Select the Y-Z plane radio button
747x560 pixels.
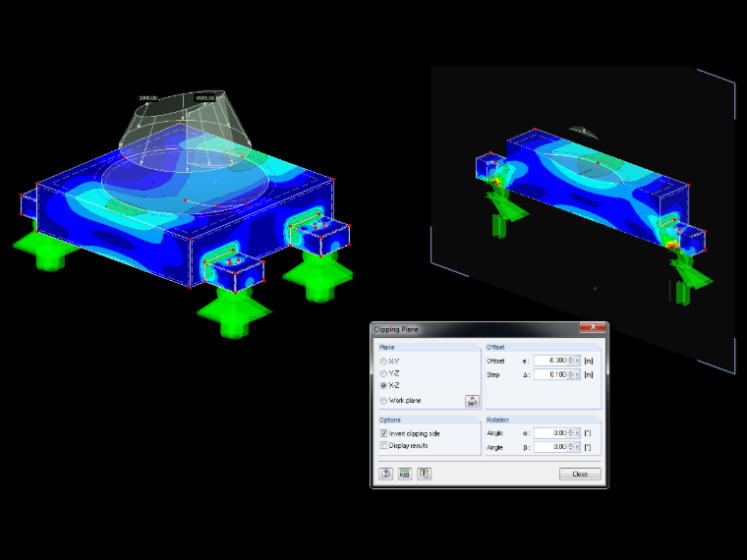pyautogui.click(x=384, y=373)
